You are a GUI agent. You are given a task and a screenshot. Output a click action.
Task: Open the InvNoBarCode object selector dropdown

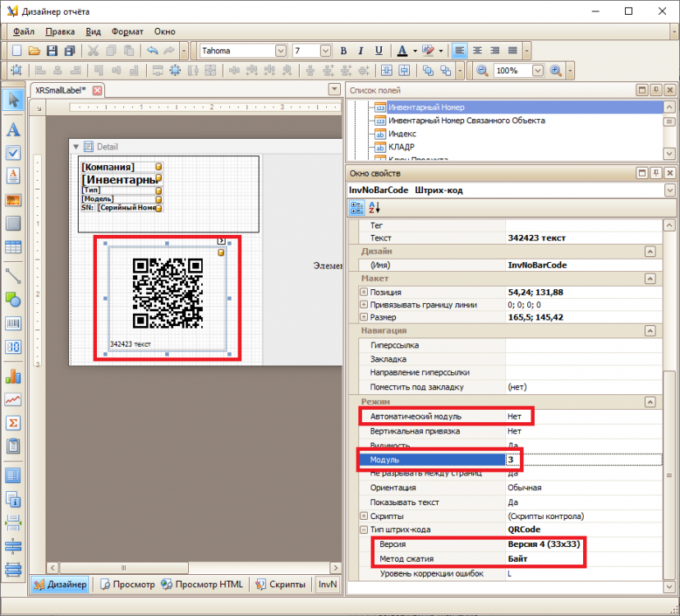pyautogui.click(x=669, y=190)
